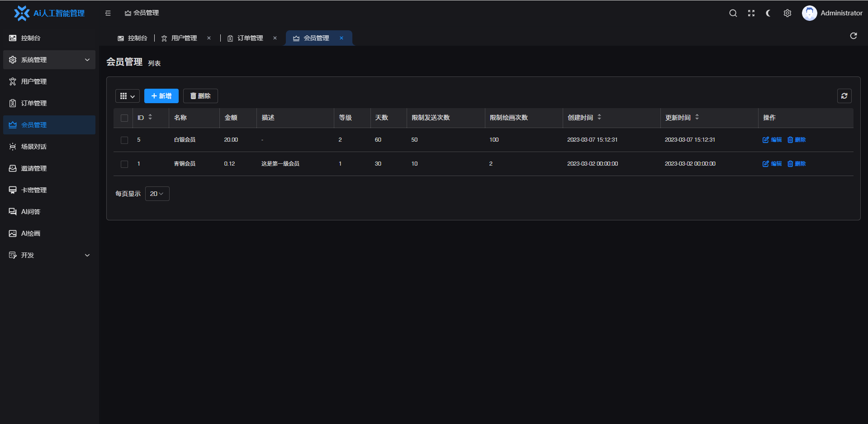Switch theme using the moon icon
This screenshot has width=868, height=424.
click(769, 13)
